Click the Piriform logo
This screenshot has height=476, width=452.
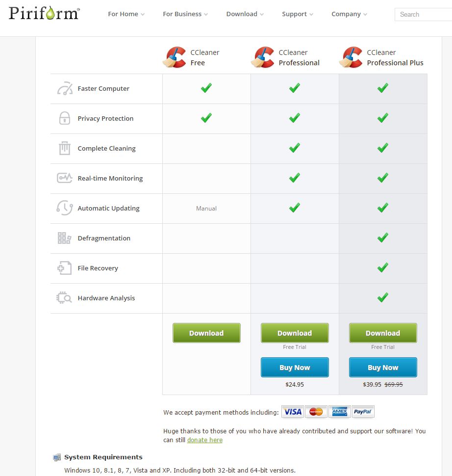point(44,13)
